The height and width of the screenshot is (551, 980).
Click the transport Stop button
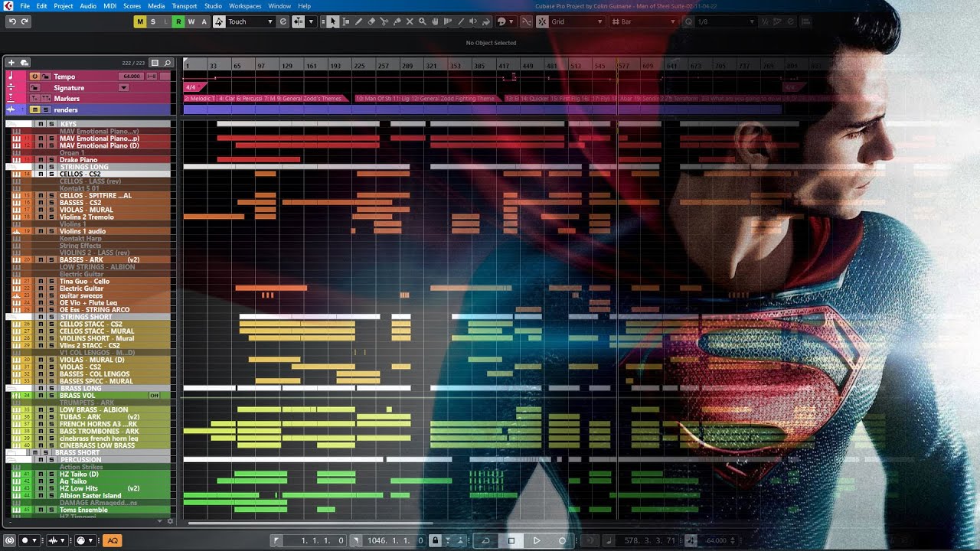click(x=511, y=540)
